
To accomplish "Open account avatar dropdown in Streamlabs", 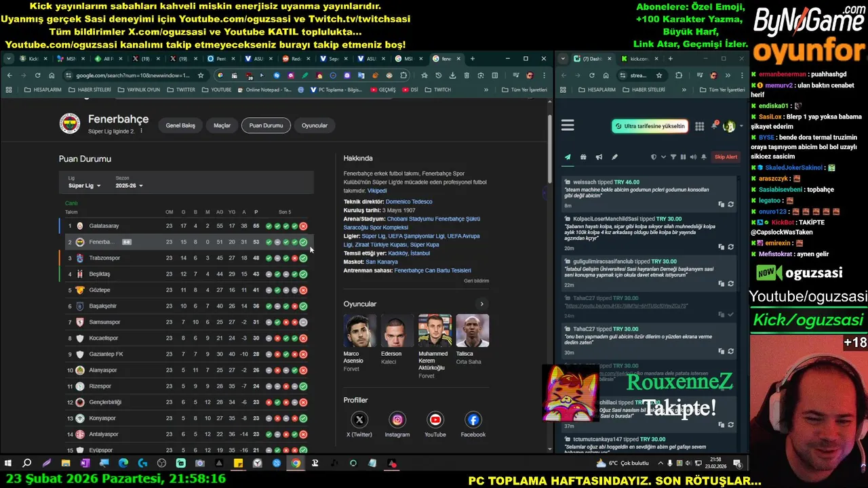I will click(731, 126).
